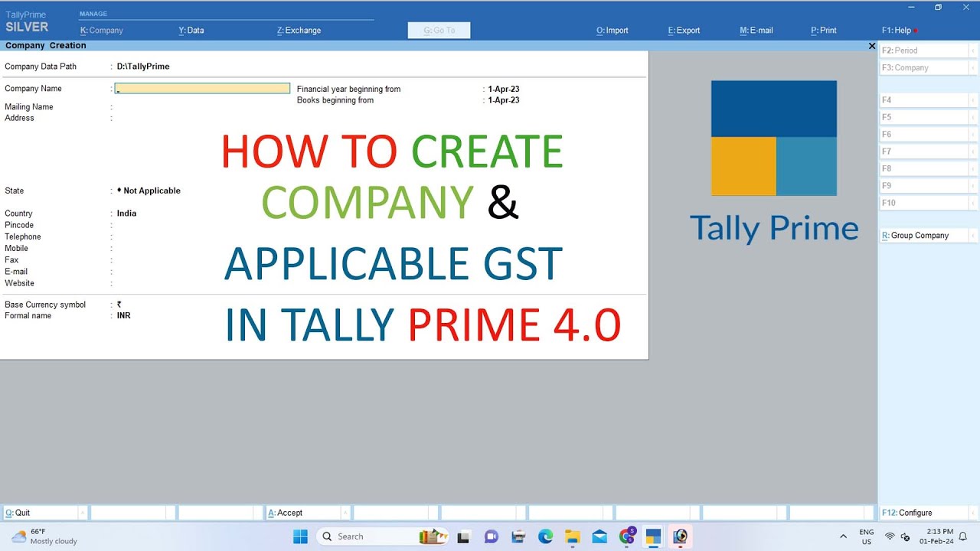Open the Mail app from the taskbar
This screenshot has height=551, width=980.
pos(599,536)
